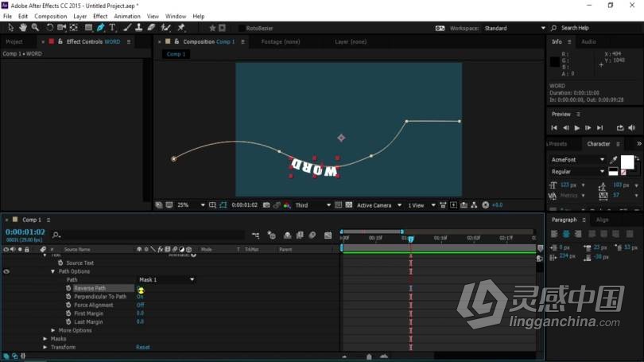Select the Horizontal Type tool

pos(112,28)
